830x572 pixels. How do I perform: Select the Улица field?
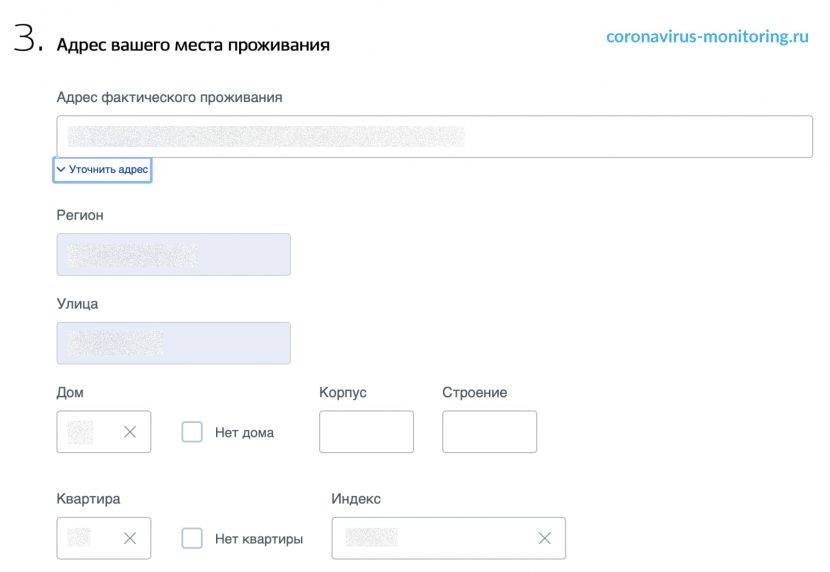pyautogui.click(x=174, y=343)
